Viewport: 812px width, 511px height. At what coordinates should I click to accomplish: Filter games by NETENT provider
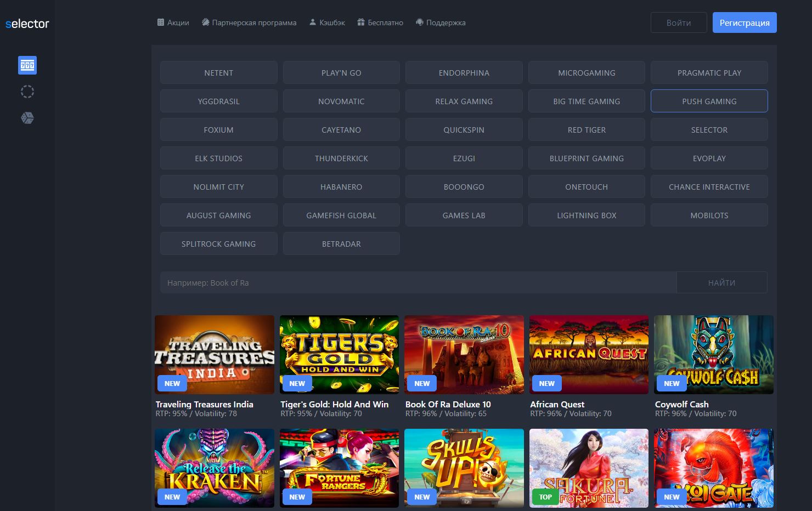218,73
